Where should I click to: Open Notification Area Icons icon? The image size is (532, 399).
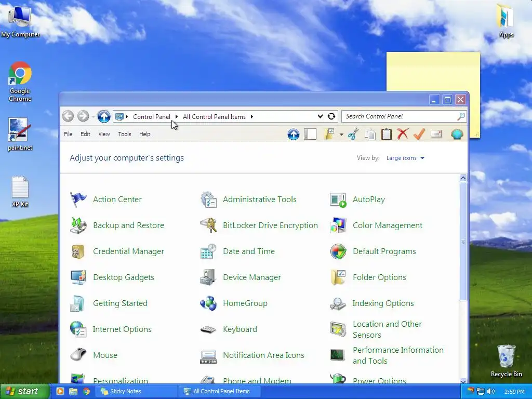208,357
